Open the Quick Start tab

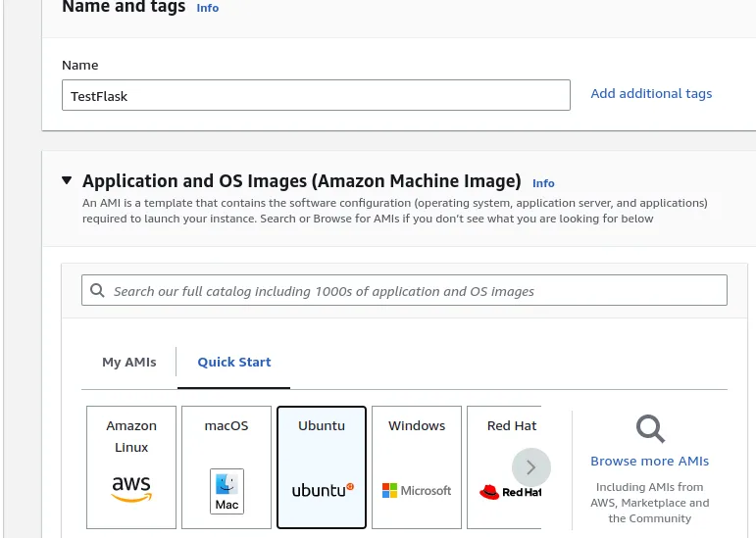coord(234,362)
